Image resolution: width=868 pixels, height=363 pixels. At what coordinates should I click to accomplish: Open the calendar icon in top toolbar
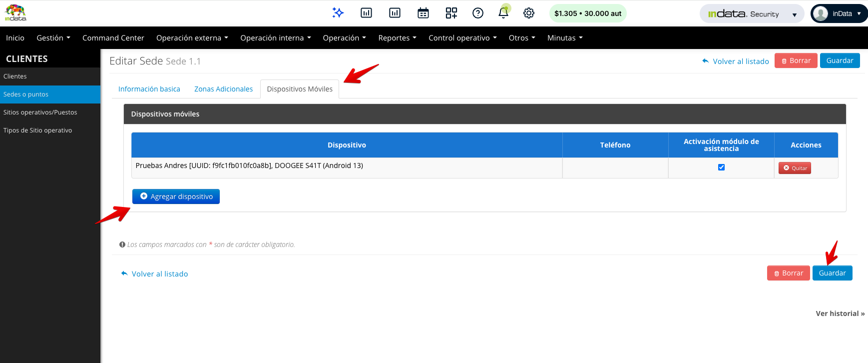click(x=423, y=13)
